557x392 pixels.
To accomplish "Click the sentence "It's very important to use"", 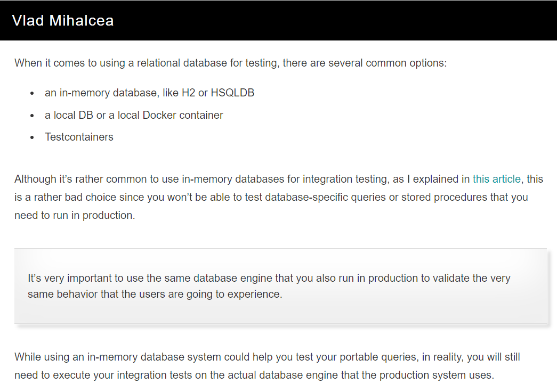I will tap(269, 278).
